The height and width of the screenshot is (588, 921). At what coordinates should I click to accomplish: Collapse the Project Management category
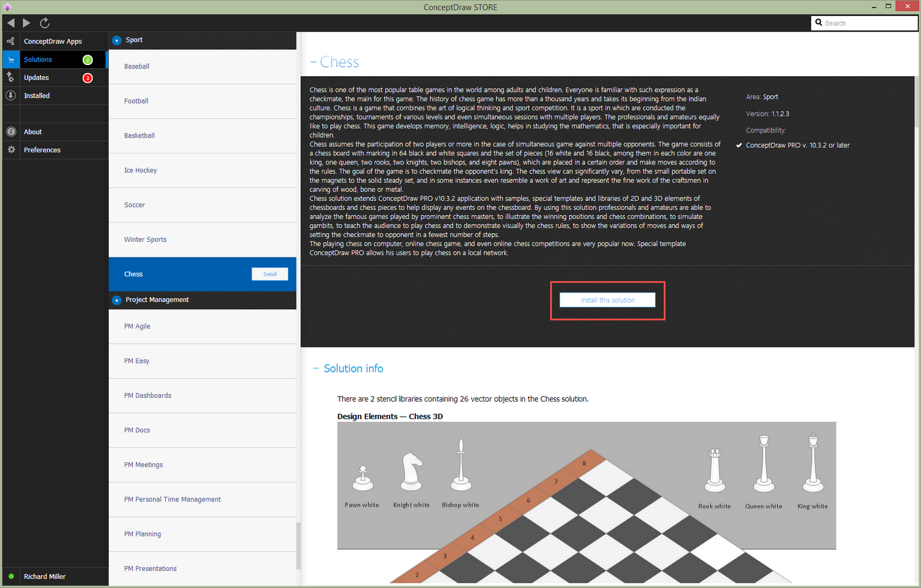pos(117,300)
